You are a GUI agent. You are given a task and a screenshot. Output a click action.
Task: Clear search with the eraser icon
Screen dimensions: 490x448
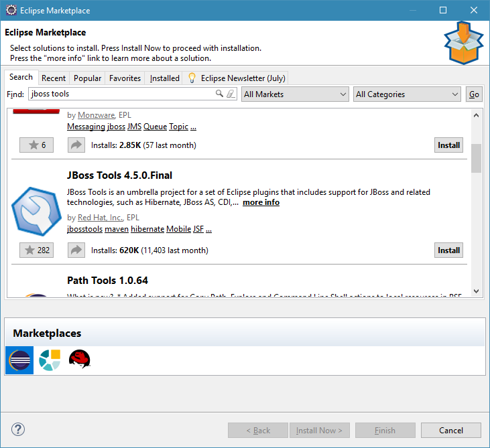(x=231, y=94)
